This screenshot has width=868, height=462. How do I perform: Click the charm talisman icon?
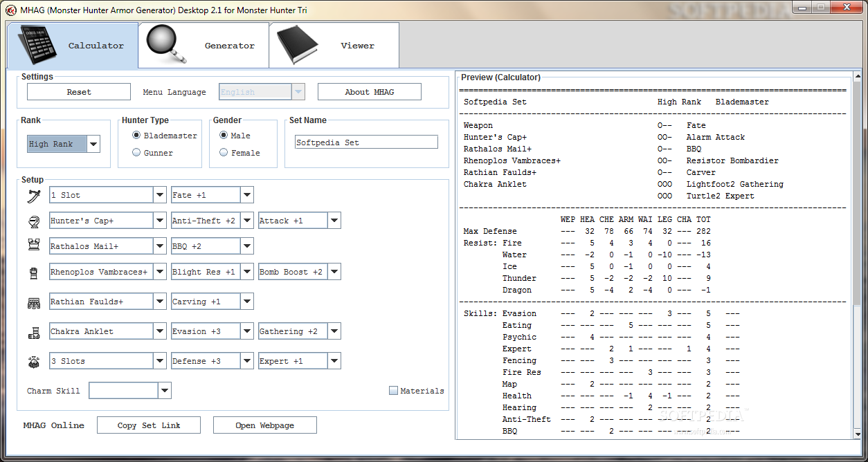pos(34,361)
